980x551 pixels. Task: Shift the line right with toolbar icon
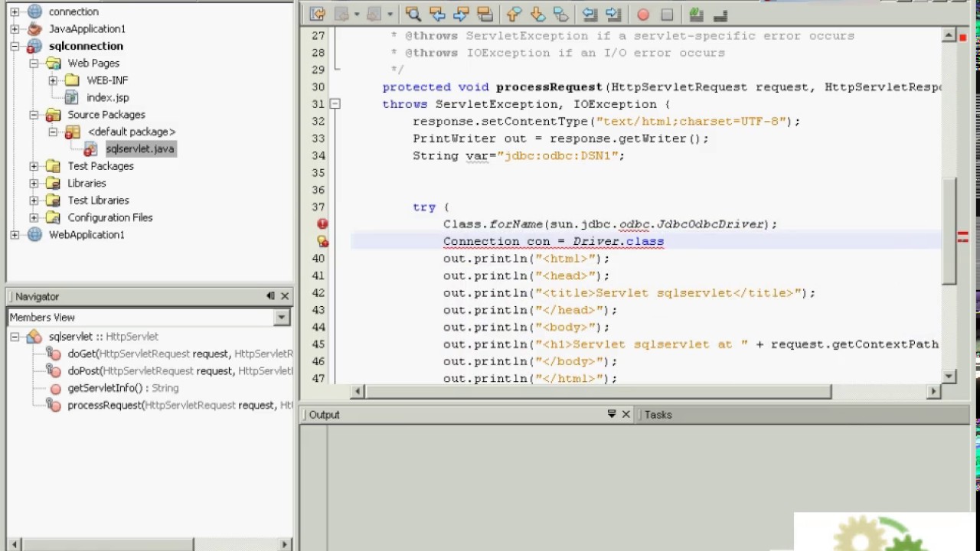(613, 15)
